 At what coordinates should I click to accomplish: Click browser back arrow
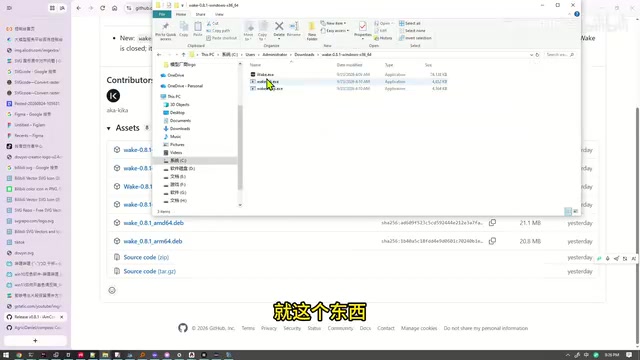pyautogui.click(x=79, y=8)
